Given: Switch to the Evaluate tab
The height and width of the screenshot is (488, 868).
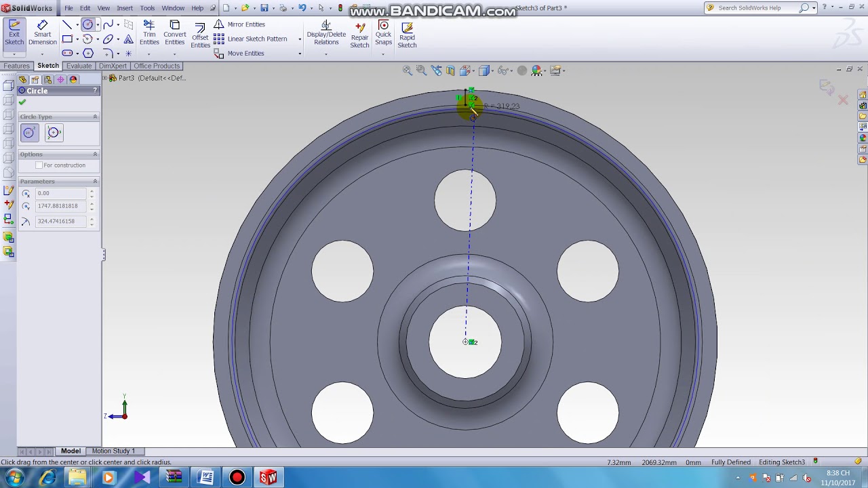Looking at the screenshot, I should point(79,66).
